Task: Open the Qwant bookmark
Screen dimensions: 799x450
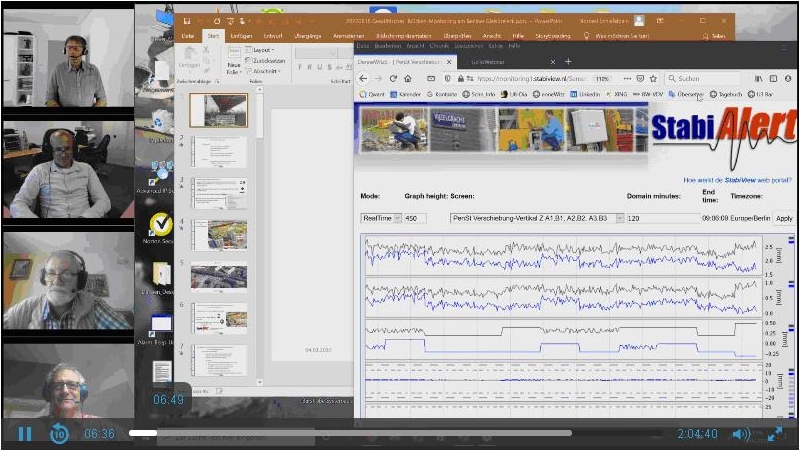Action: 372,94
